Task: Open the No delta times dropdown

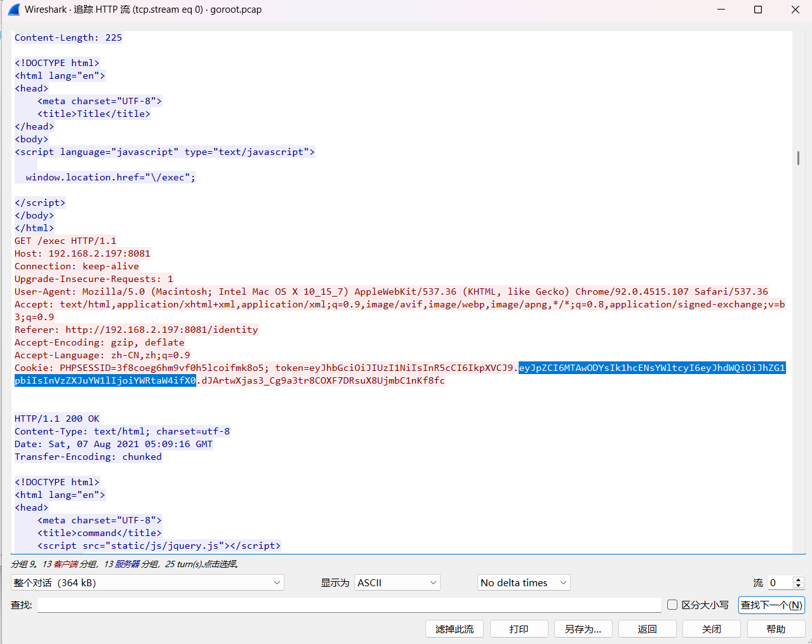Action: coord(524,582)
